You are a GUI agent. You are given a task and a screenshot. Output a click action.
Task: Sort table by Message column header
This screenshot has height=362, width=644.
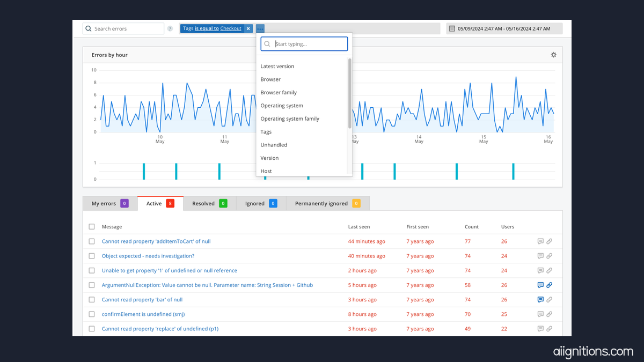pyautogui.click(x=112, y=227)
